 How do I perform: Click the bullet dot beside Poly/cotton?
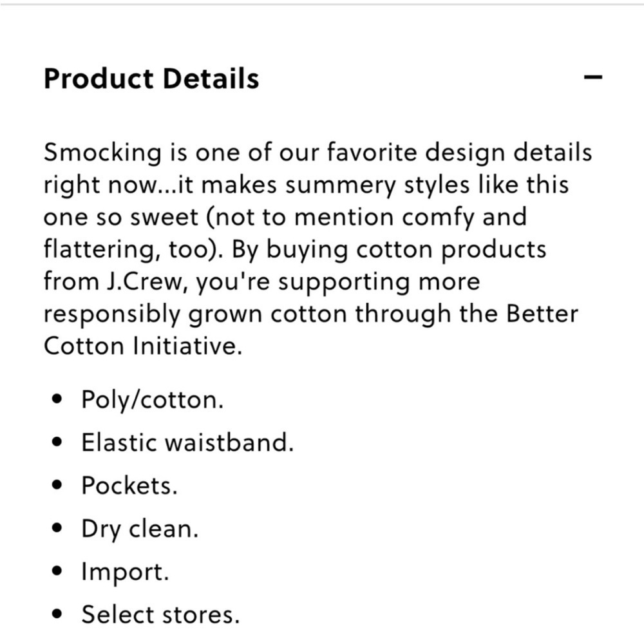pos(57,399)
